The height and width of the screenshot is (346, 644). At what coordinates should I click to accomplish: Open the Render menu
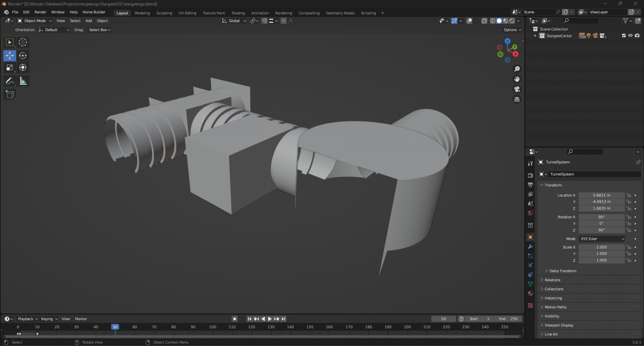pyautogui.click(x=40, y=12)
